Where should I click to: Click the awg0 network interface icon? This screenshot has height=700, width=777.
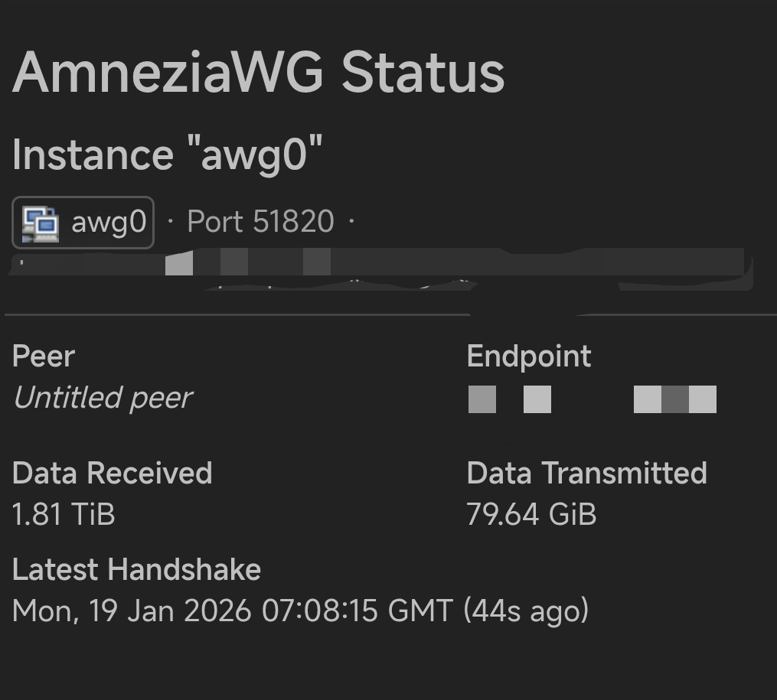pyautogui.click(x=40, y=223)
